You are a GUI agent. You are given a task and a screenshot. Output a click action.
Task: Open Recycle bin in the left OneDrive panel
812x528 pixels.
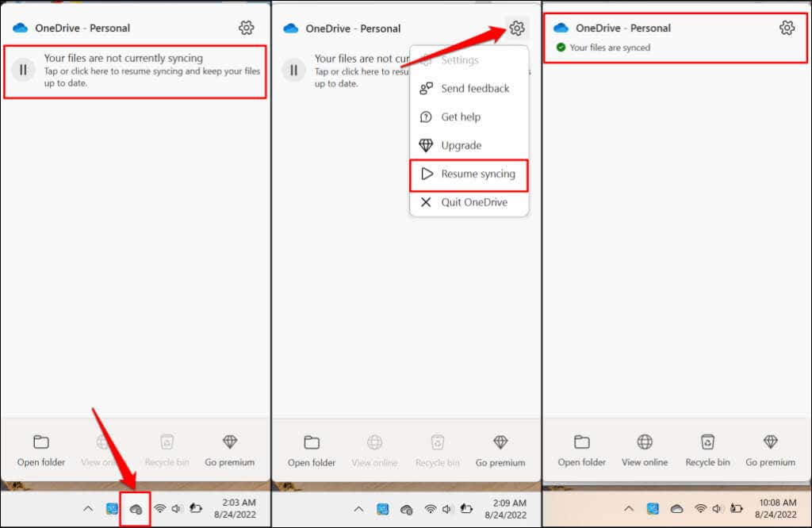click(x=167, y=450)
